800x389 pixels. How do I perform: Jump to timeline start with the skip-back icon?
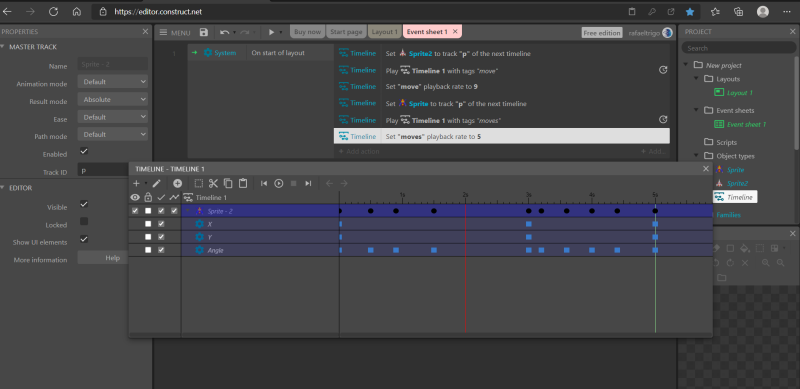264,183
